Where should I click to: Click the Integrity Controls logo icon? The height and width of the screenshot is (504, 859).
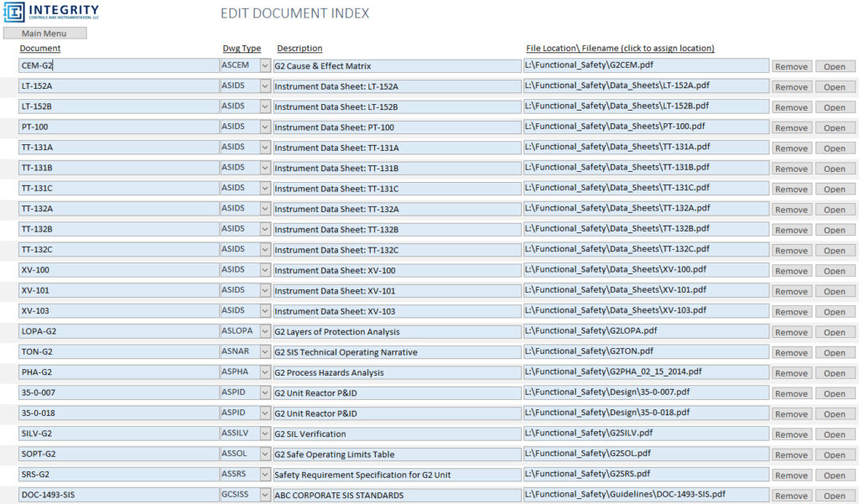point(16,13)
